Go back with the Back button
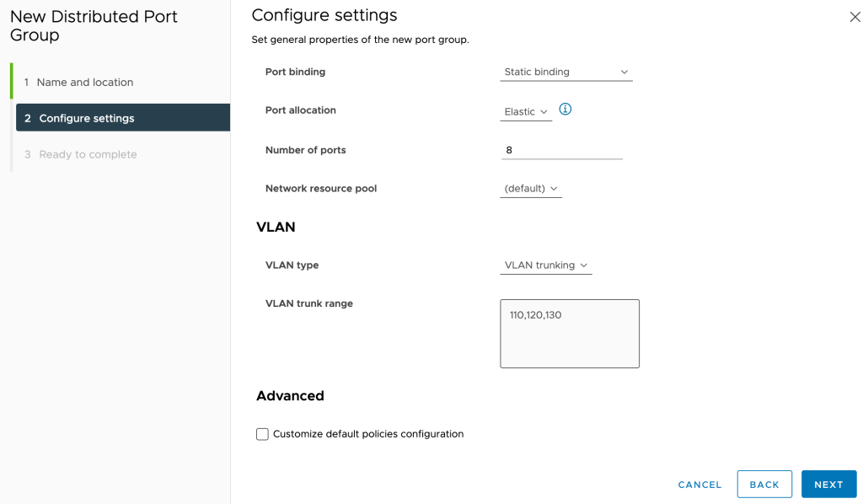The width and height of the screenshot is (863, 504). pyautogui.click(x=764, y=485)
